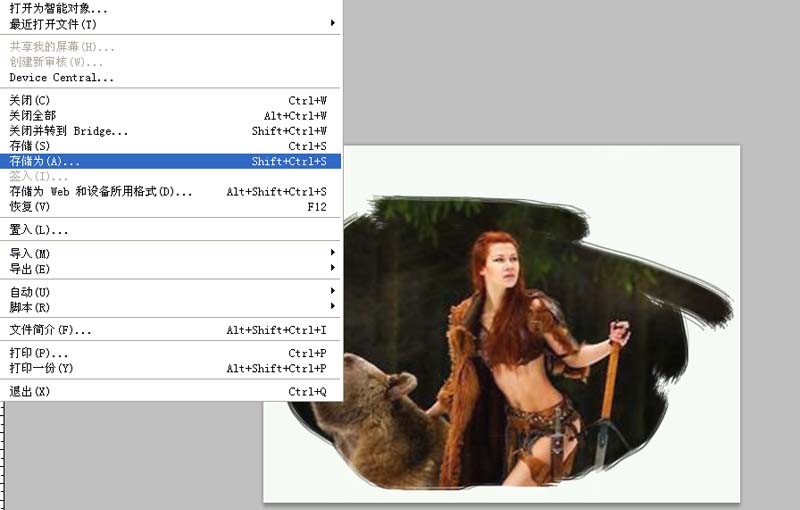Open 打开为智能对象... menu entry
800x510 pixels.
[59, 8]
